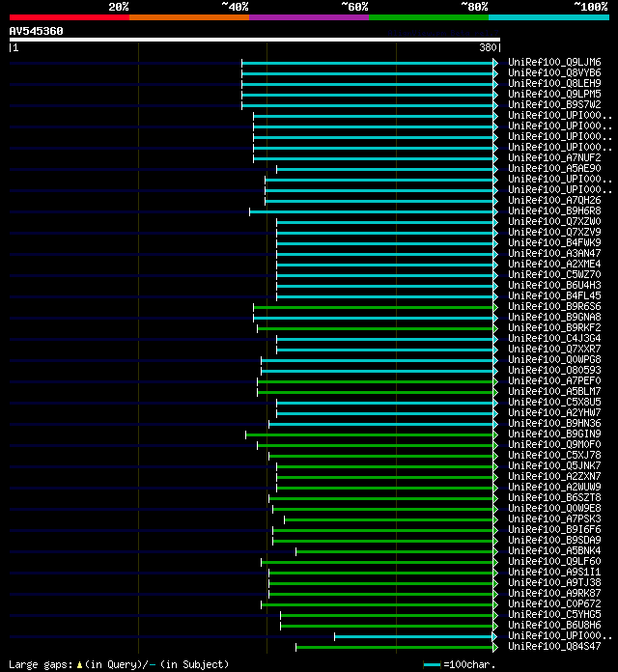Pick the UniRef100_A9TJ38 hit label
The image size is (618, 672).
click(554, 582)
